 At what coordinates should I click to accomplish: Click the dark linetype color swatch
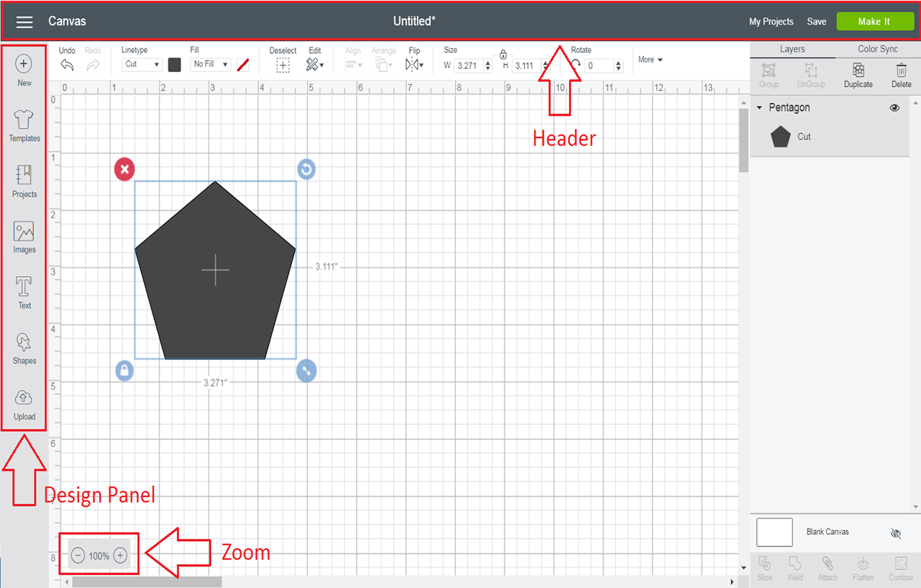coord(174,65)
